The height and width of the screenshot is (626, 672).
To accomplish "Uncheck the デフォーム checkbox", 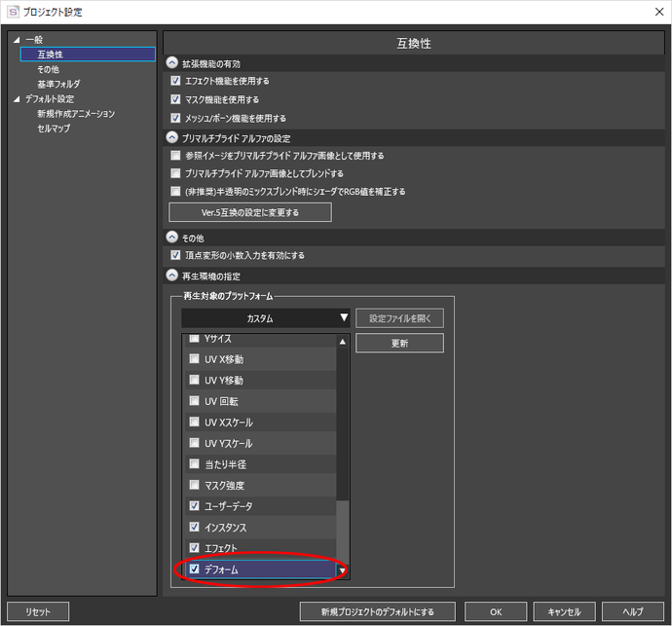I will 194,569.
